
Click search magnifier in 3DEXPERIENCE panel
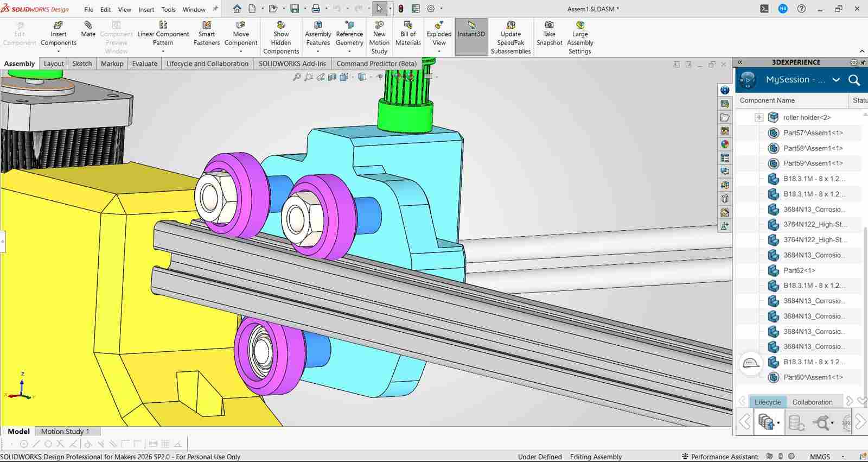854,80
